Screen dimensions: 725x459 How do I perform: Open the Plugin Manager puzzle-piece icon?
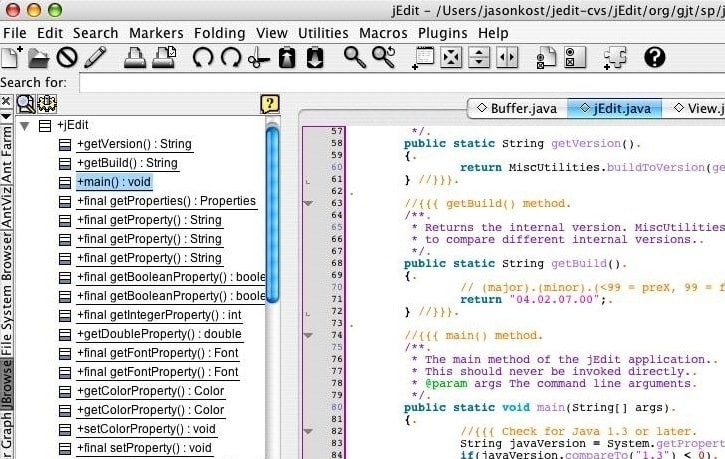pos(615,58)
